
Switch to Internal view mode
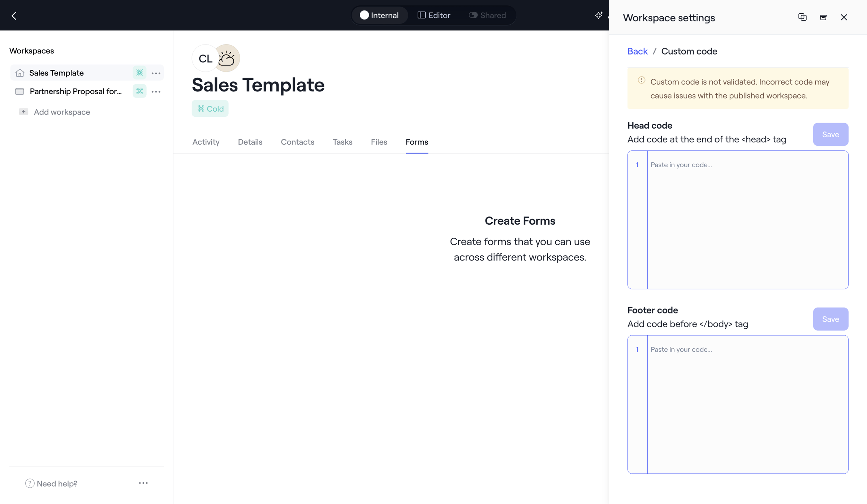[379, 15]
